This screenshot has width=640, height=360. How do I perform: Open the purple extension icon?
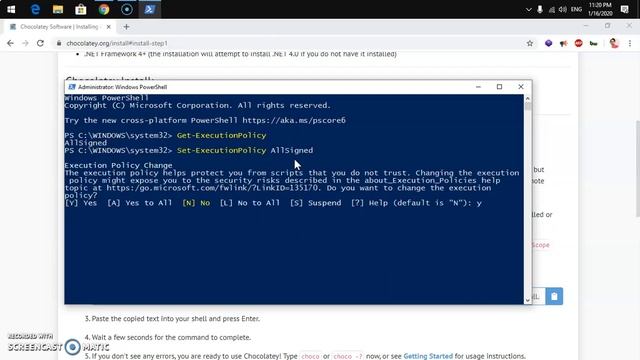[549, 43]
